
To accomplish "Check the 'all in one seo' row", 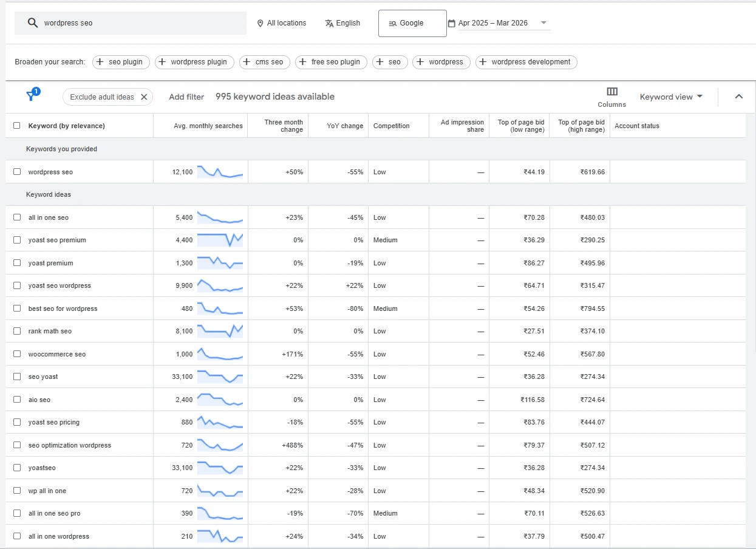I will [17, 217].
